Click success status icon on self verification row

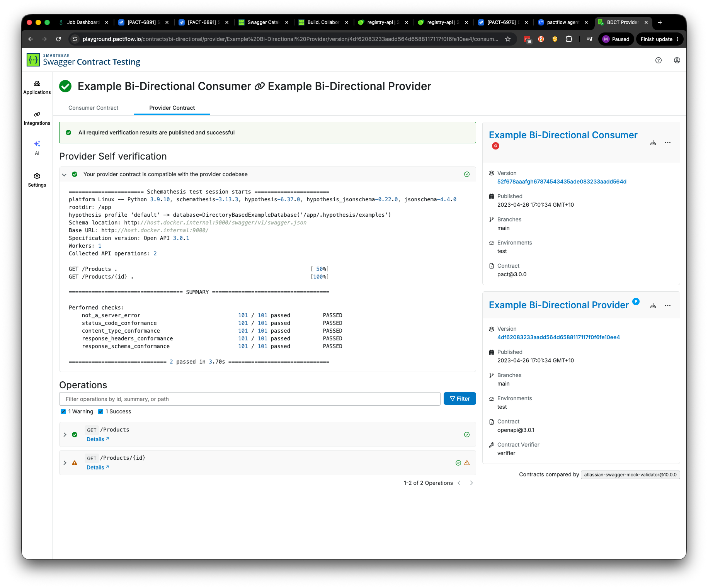point(467,174)
